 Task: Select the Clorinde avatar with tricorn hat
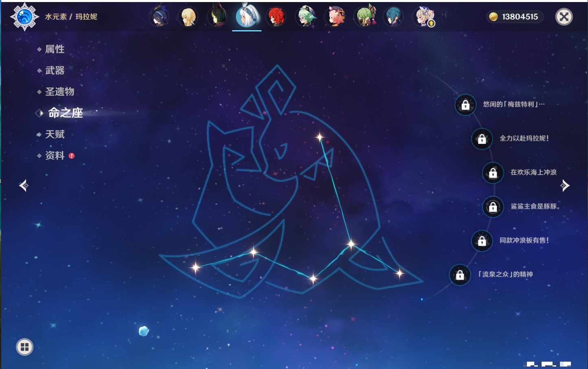coord(159,17)
